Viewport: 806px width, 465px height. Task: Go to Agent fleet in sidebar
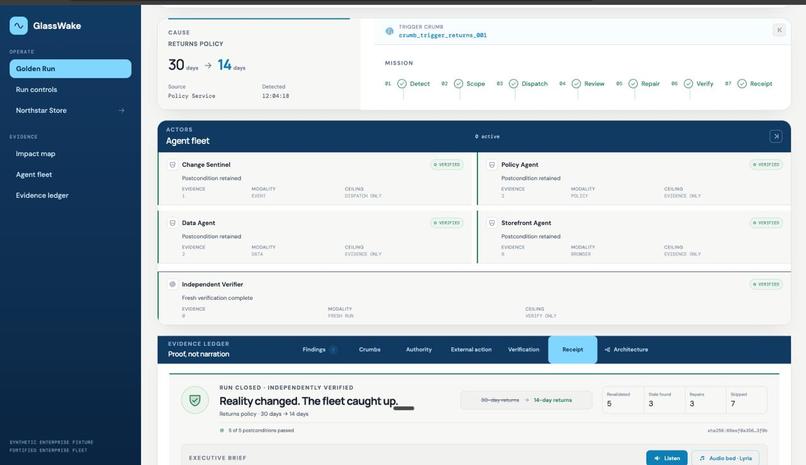(x=70, y=175)
